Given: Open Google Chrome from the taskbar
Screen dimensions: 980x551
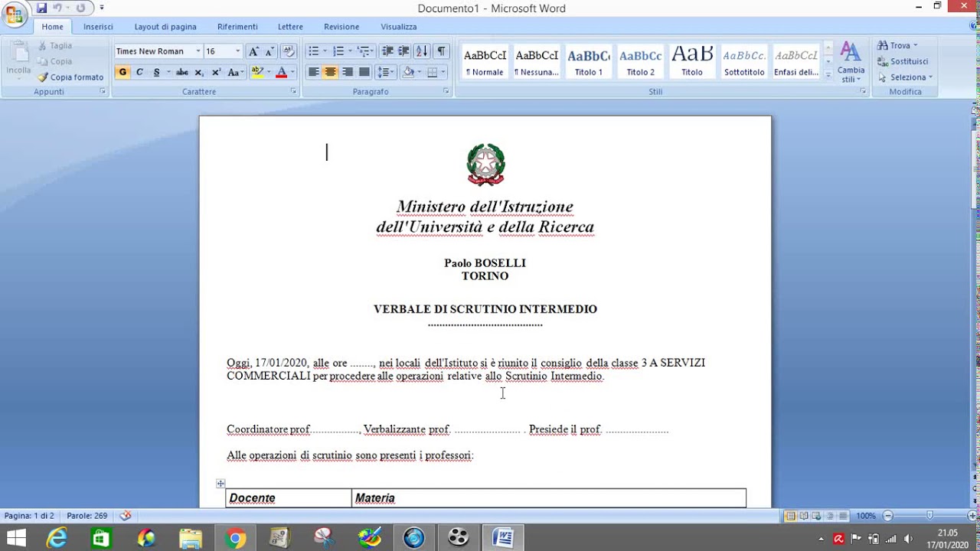Looking at the screenshot, I should click(x=236, y=538).
